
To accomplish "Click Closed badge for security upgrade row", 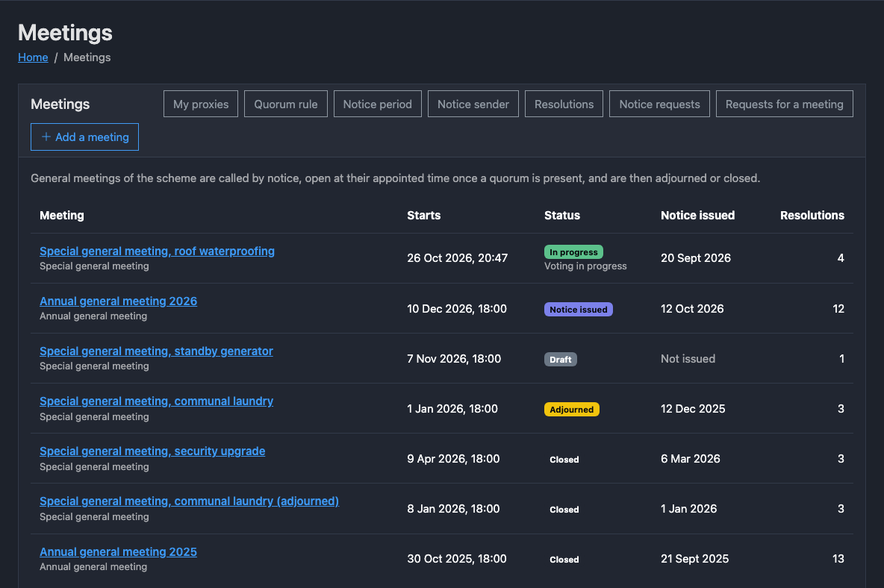I will pos(564,460).
